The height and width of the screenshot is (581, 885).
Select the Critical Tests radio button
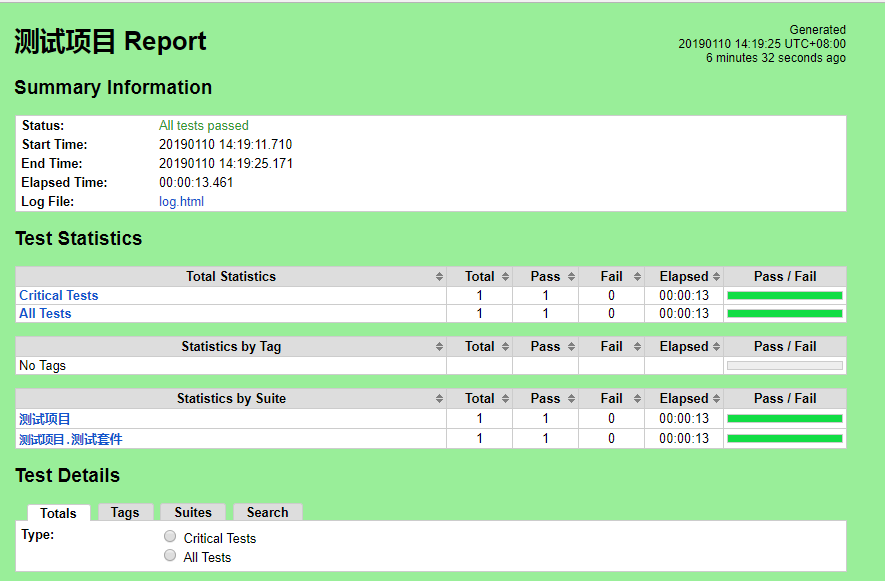click(x=170, y=536)
